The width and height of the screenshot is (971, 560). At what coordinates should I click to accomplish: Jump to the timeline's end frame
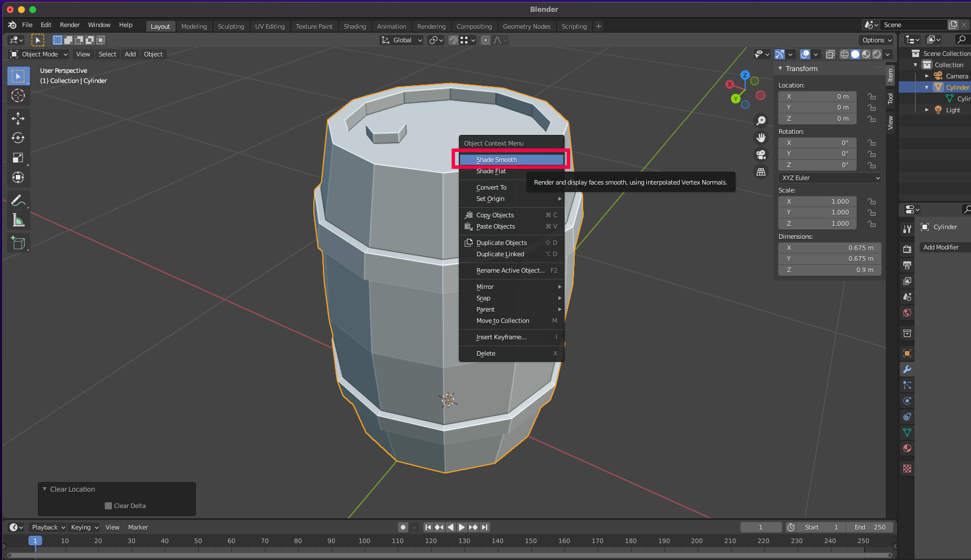point(484,527)
